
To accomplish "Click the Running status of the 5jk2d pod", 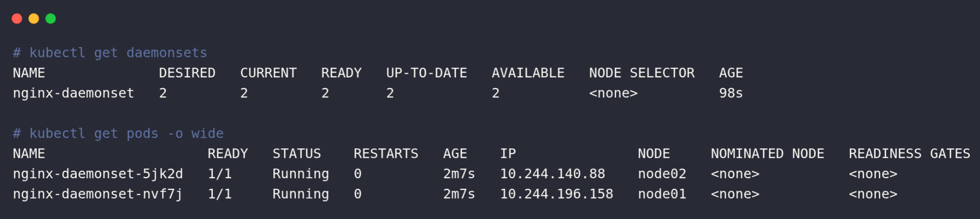I will pyautogui.click(x=301, y=174).
